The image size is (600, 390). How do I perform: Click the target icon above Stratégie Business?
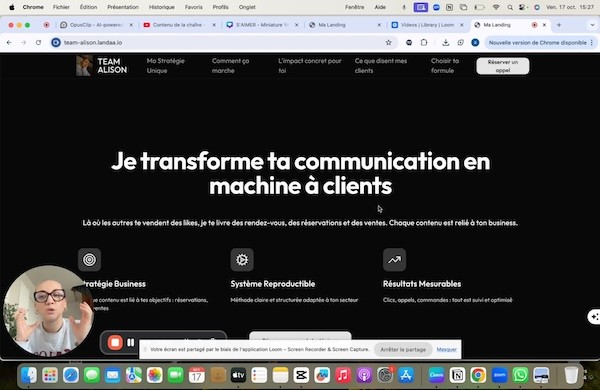click(90, 259)
